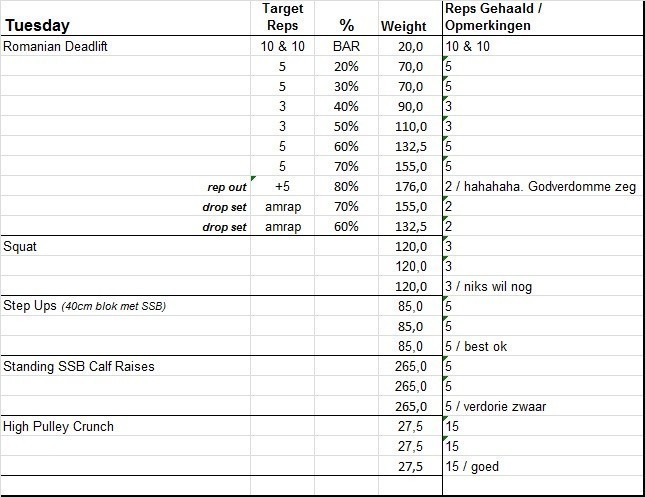Image resolution: width=645 pixels, height=497 pixels.
Task: Click the Reps Gehaald / Opmerkingen header
Action: tap(490, 17)
